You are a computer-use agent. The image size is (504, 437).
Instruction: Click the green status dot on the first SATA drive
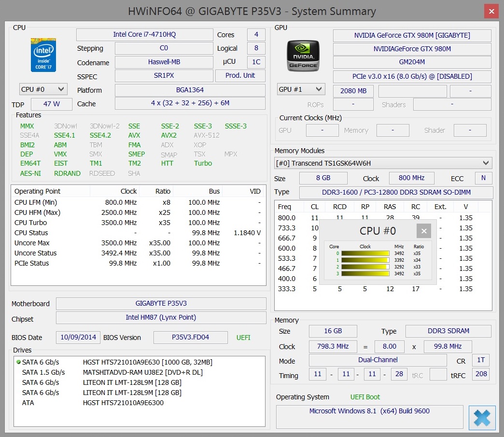18,362
